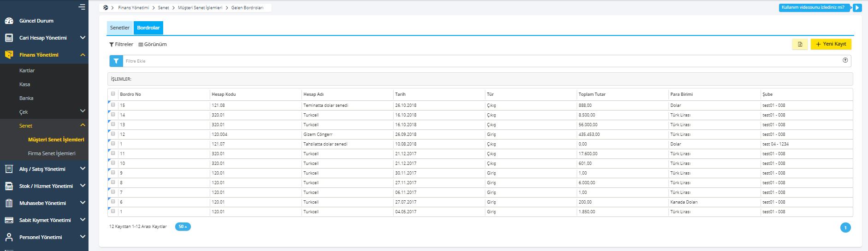The image size is (868, 251).
Task: Click '435.453,00' total amount cell
Action: click(x=589, y=134)
